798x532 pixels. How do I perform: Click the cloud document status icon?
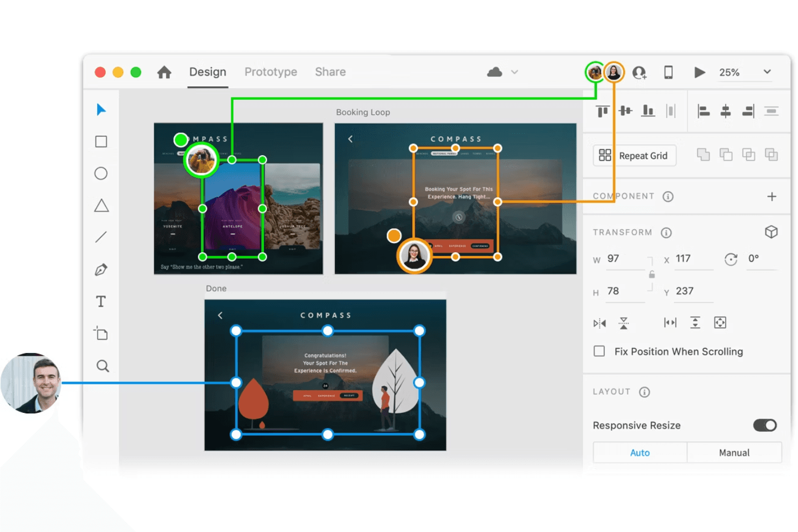[494, 72]
